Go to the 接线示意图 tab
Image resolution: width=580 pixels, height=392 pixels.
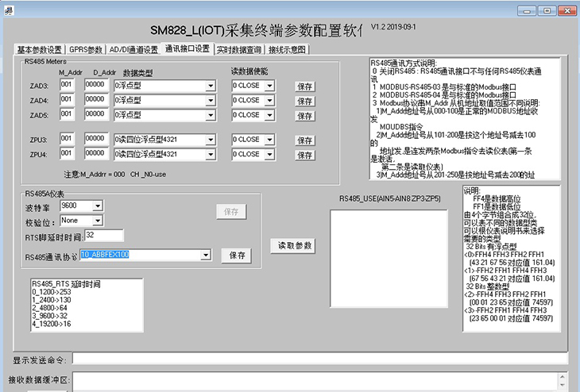(x=288, y=49)
